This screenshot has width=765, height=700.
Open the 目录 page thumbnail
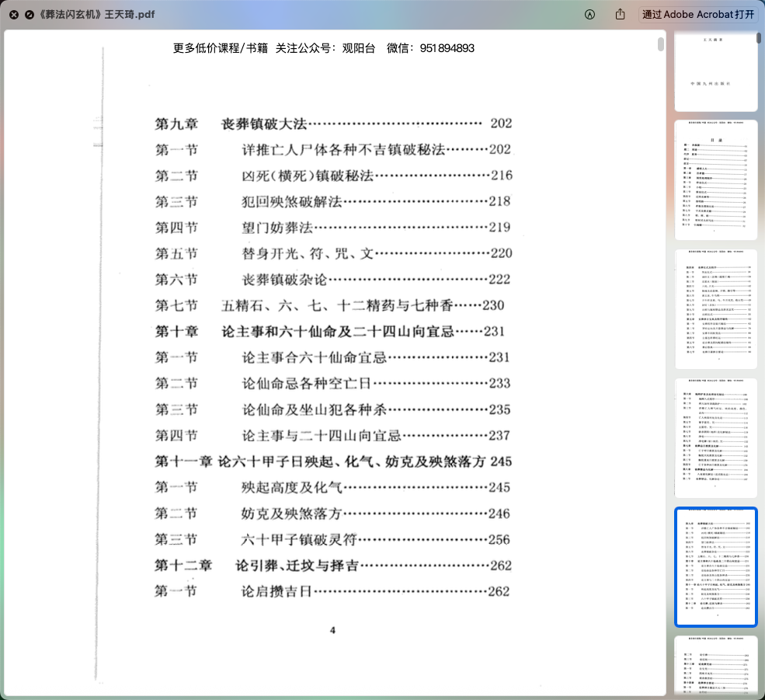coord(716,179)
